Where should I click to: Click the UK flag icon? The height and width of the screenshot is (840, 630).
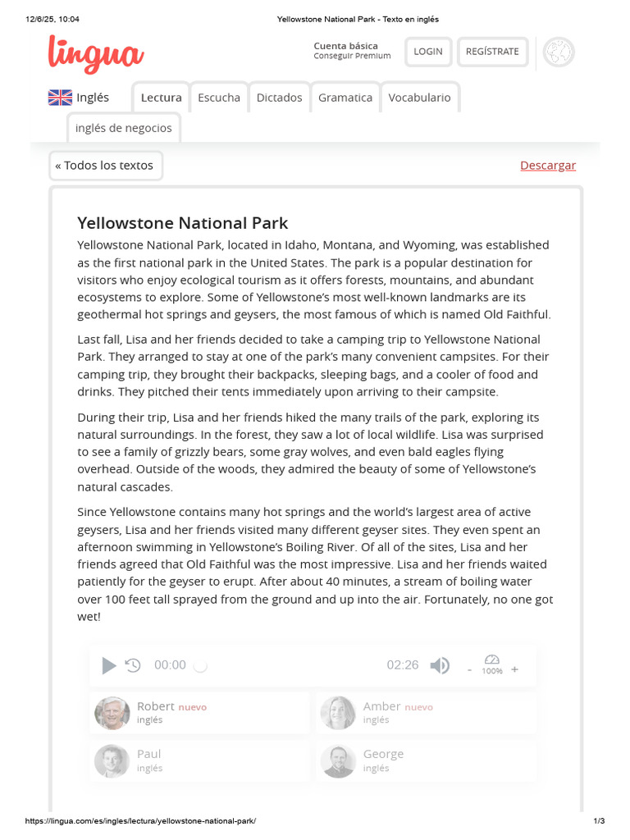coord(60,98)
